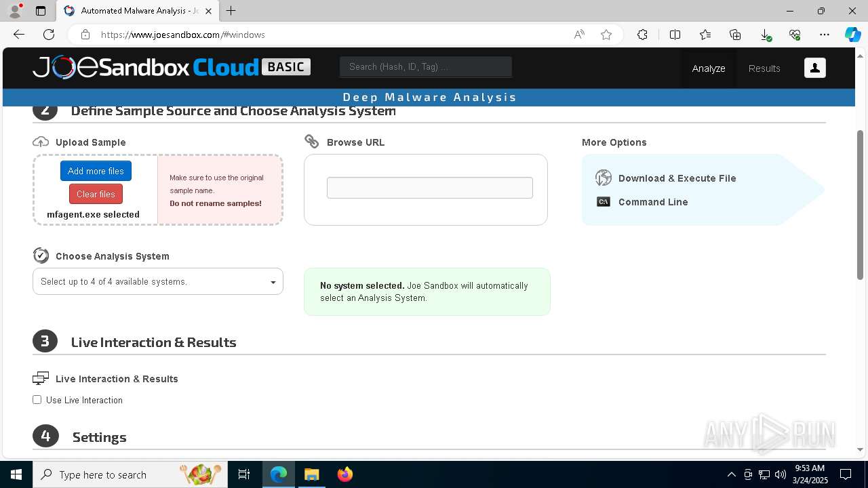
Task: Open the notifications center icon
Action: 846,474
